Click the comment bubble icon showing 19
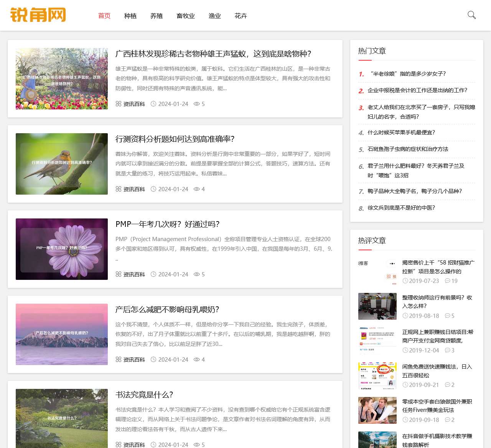The image size is (491, 448). 448,281
